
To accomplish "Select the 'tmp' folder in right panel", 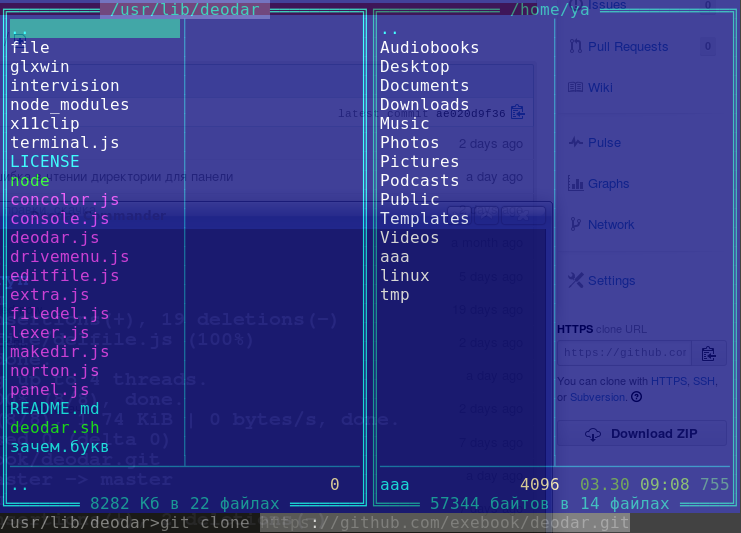I will [395, 294].
